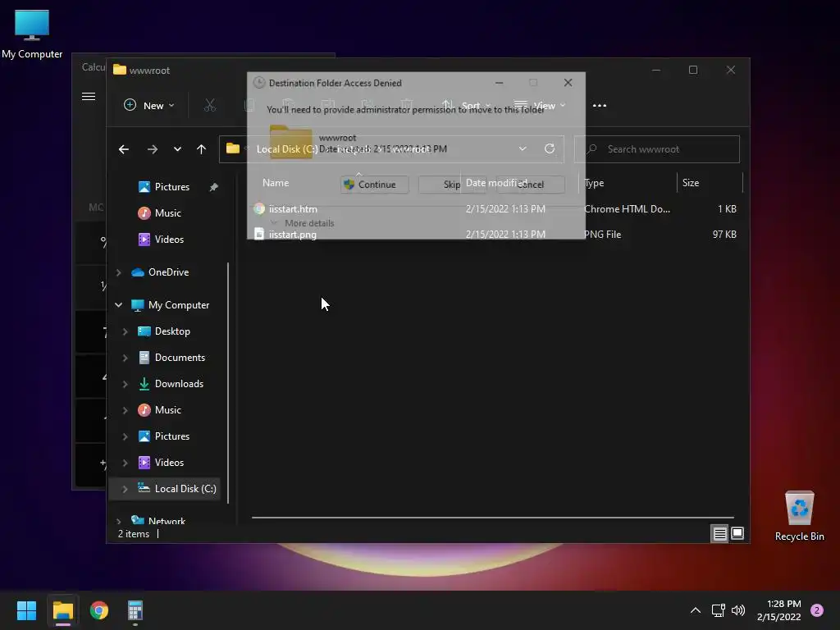Expand Music under My Computer
Image resolution: width=840 pixels, height=630 pixels.
click(125, 410)
